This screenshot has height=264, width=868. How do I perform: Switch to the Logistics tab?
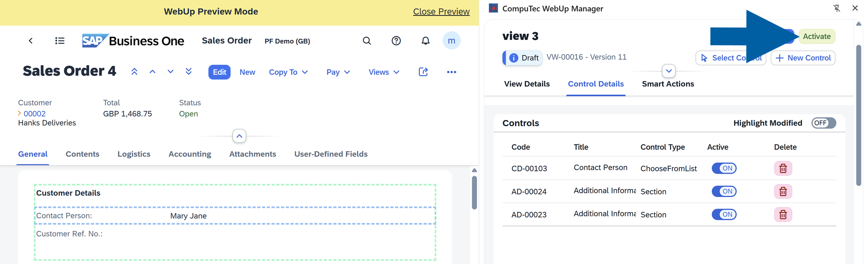134,154
